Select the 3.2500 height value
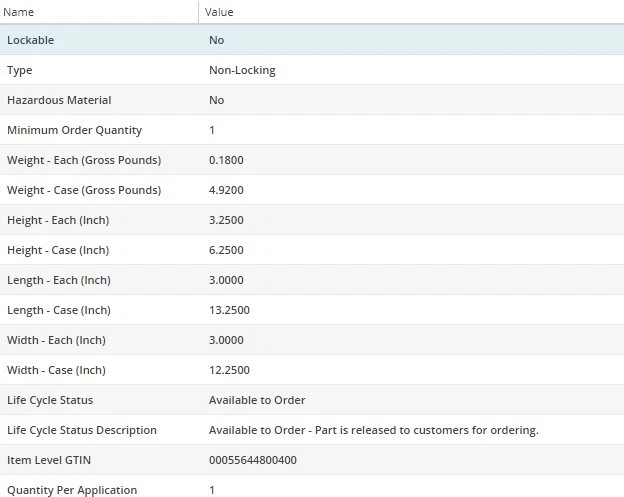 click(226, 220)
